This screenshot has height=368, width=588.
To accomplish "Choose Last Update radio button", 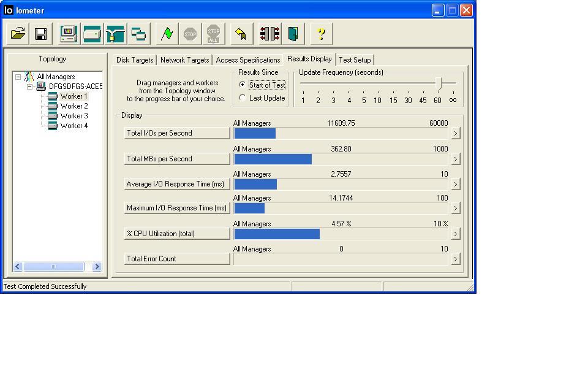I will click(x=243, y=98).
